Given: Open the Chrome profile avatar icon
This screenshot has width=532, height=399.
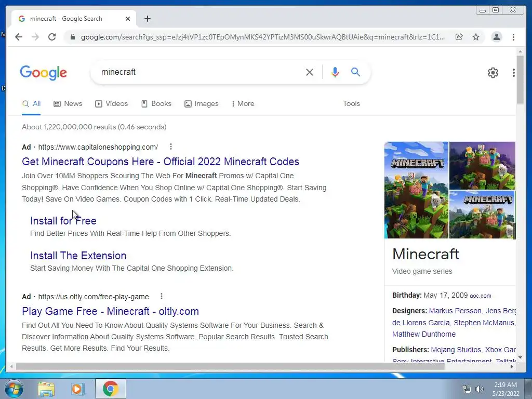Looking at the screenshot, I should (496, 37).
